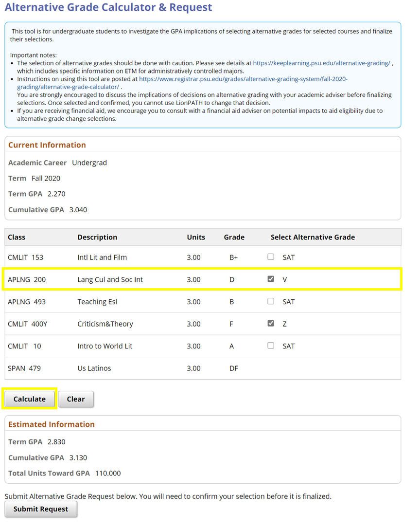
Task: Click the Estimated Information section heading
Action: [x=52, y=424]
